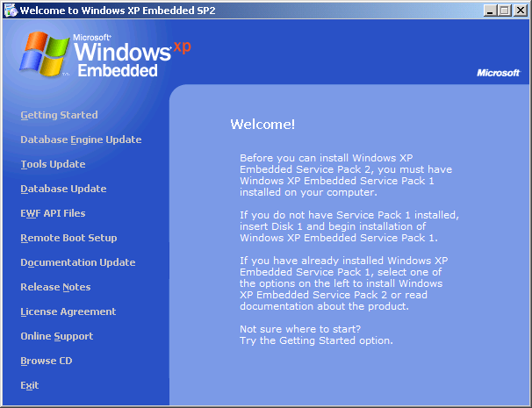The height and width of the screenshot is (408, 532).
Task: Read the License Agreement
Action: coord(68,311)
